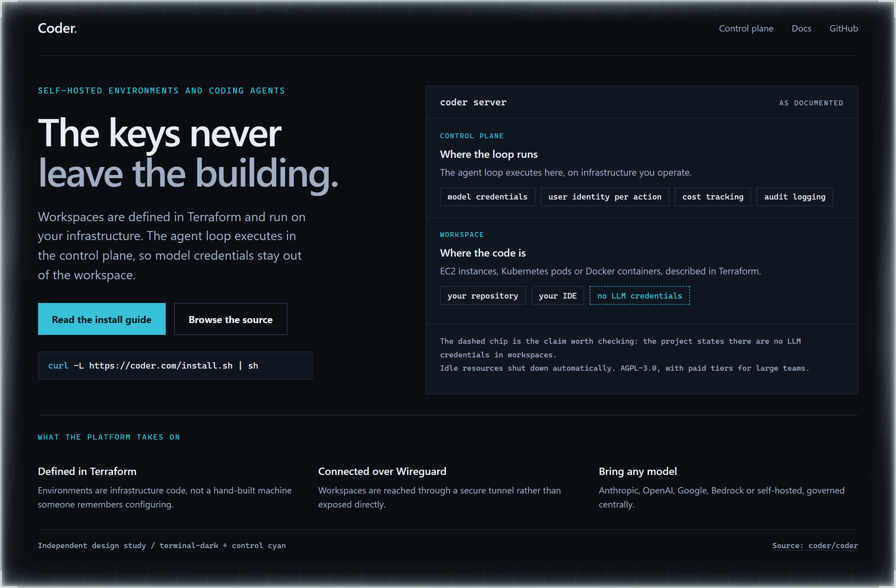Go to the GitHub nav link
896x588 pixels.
click(x=843, y=29)
